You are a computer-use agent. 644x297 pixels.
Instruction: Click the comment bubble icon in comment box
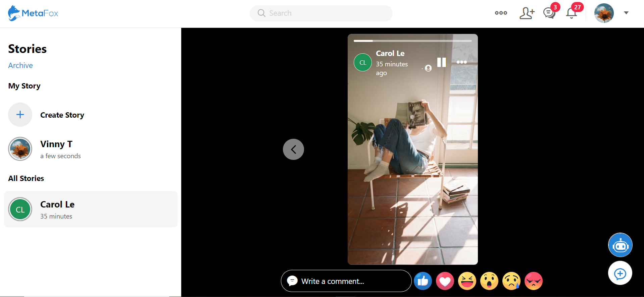pyautogui.click(x=292, y=281)
